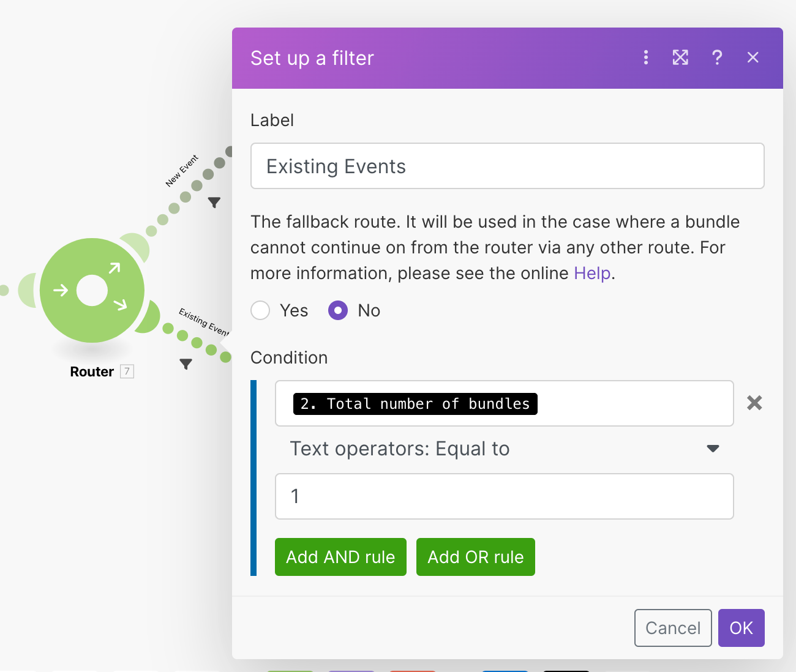Close the Set up a filter dialog
This screenshot has width=796, height=672.
(x=753, y=58)
